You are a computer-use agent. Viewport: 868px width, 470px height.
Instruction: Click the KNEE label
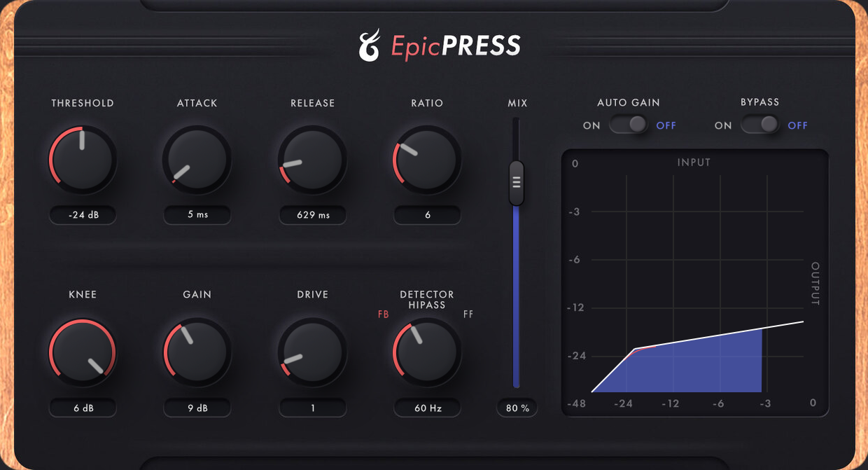point(83,295)
